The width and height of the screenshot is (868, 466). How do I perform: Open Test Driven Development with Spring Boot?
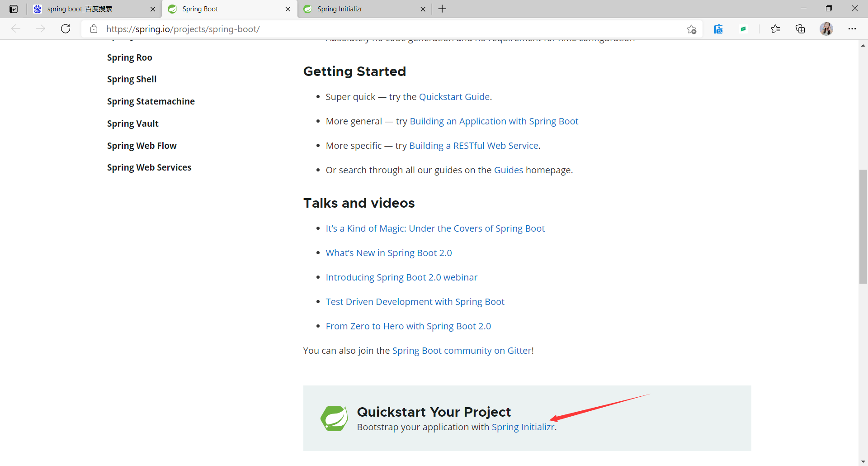[415, 302]
